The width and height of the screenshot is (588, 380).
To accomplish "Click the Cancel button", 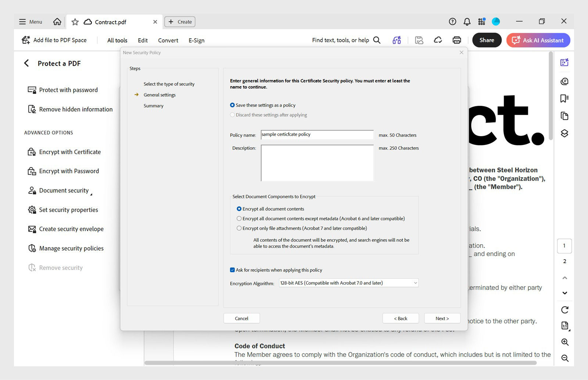I will point(241,319).
